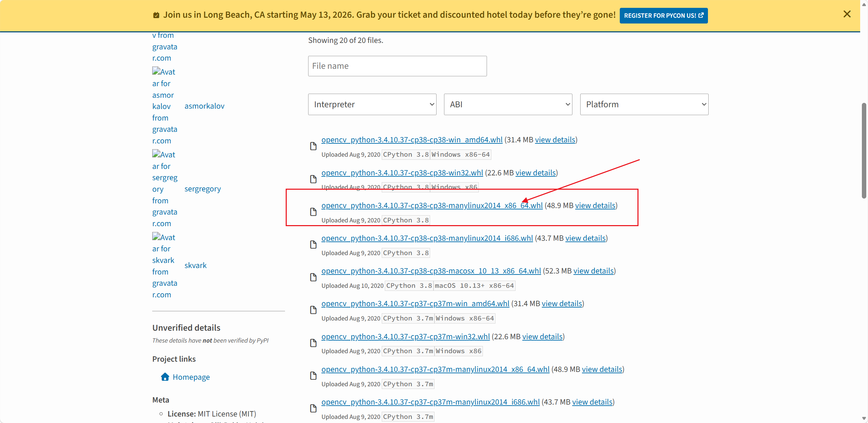The image size is (868, 423).
Task: Download cp37-cp37m-win32.whl file
Action: tap(406, 336)
